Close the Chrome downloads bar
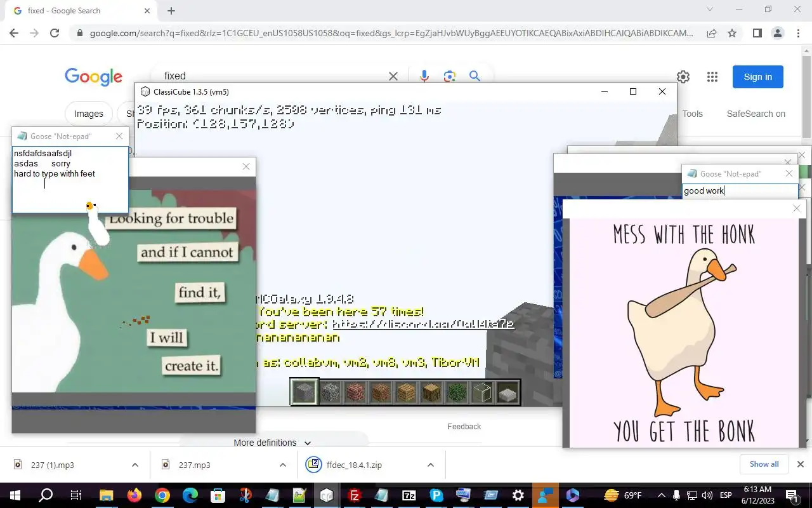812x508 pixels. coord(801,464)
